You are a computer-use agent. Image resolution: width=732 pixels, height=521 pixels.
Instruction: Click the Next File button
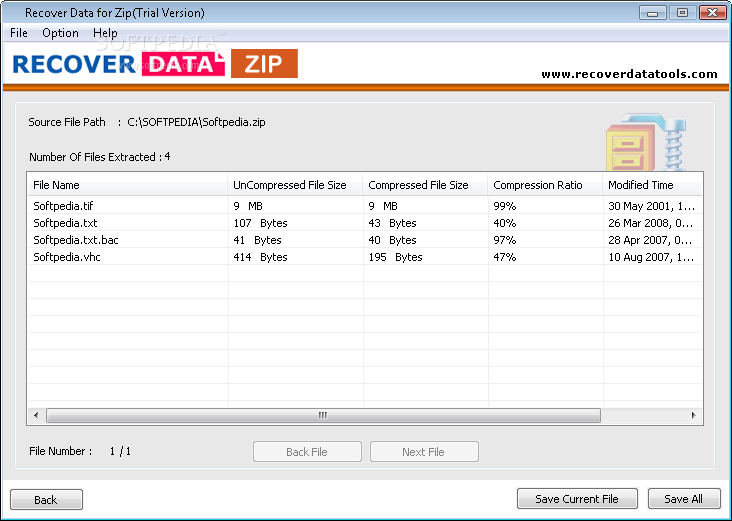[424, 451]
